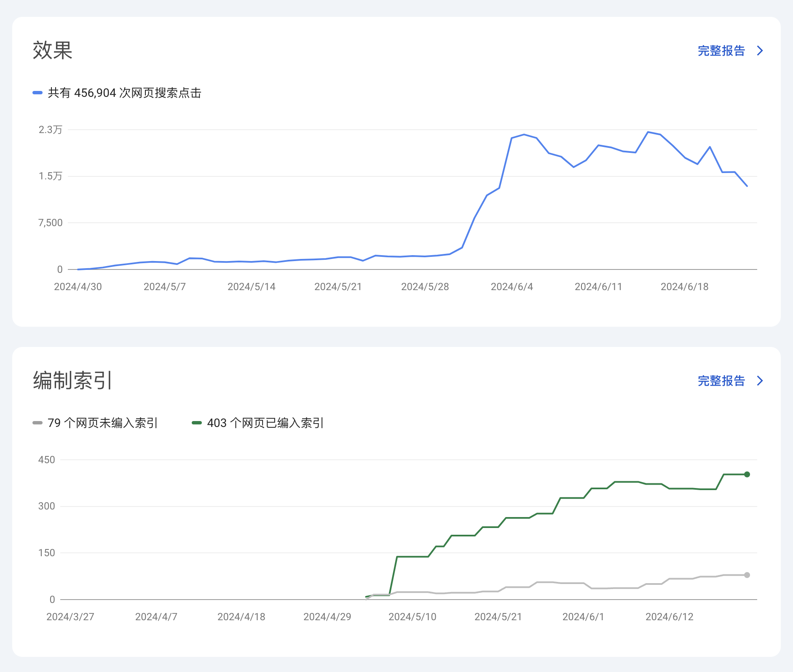Click the 共有 456,904 次网页搜索点击 legend text
This screenshot has width=793, height=672.
(x=125, y=93)
